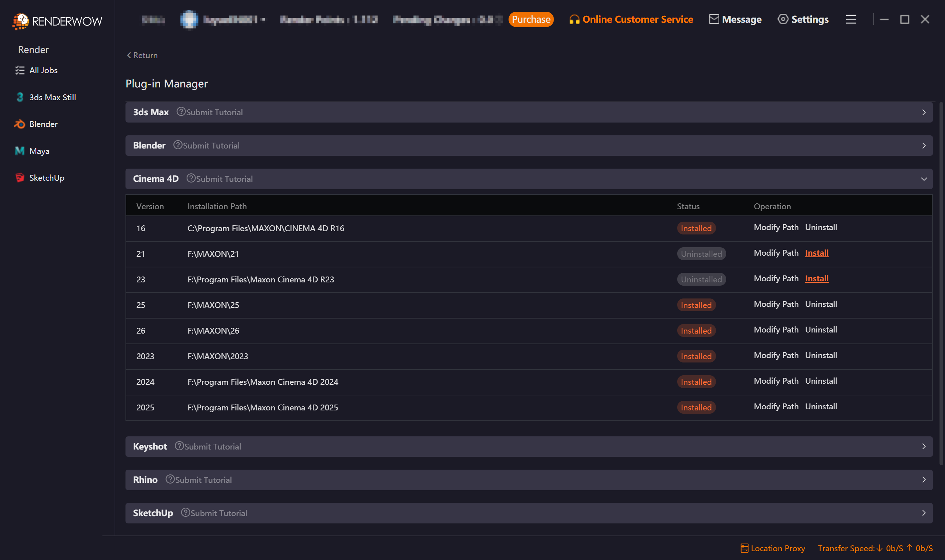Uninstall Cinema 4D version 25 plug-in
This screenshot has width=945, height=560.
[x=821, y=304]
